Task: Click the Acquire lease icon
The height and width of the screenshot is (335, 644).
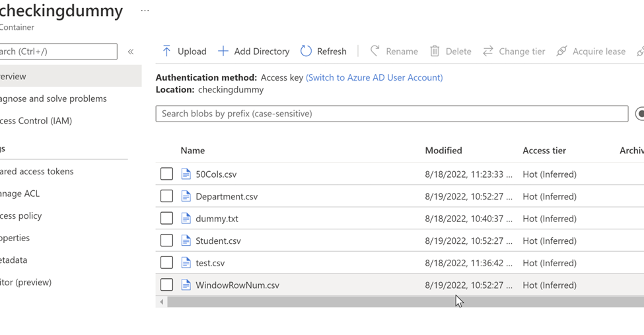Action: click(561, 51)
